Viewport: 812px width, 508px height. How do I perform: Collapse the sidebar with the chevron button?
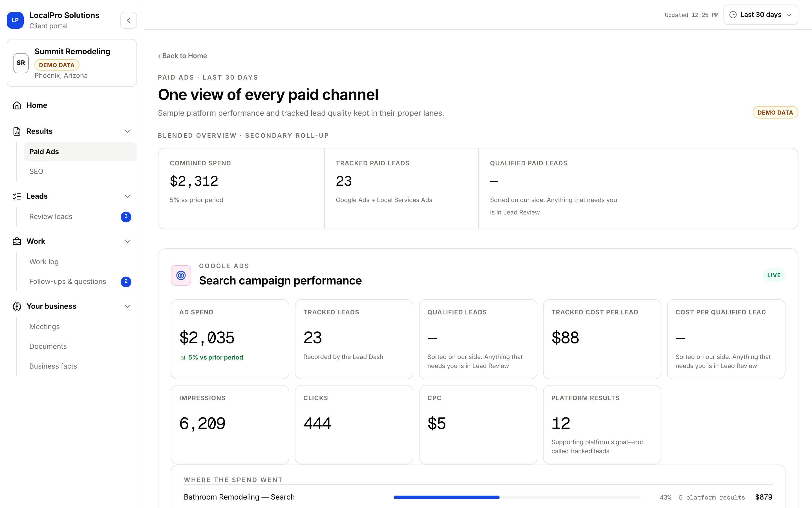point(129,20)
